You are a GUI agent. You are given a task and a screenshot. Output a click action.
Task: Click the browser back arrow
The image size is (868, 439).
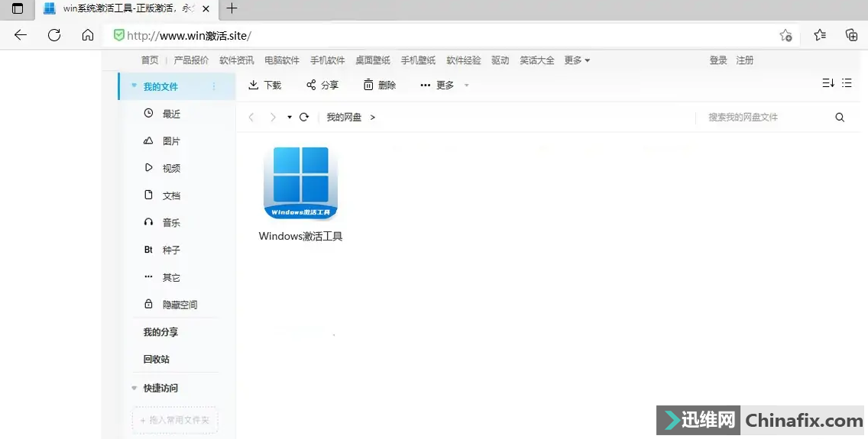(21, 35)
